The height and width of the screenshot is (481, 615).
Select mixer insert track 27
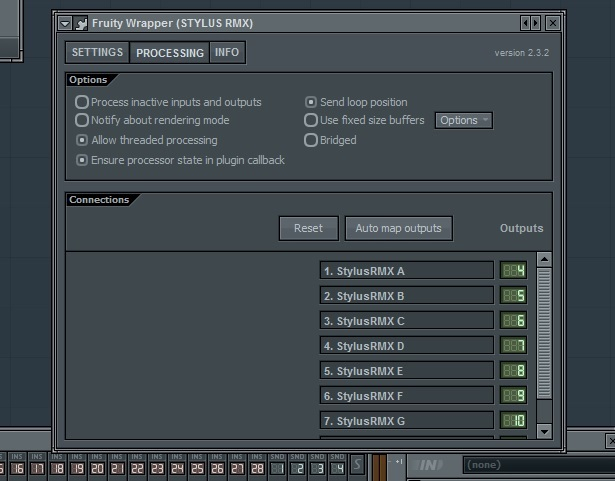click(237, 466)
